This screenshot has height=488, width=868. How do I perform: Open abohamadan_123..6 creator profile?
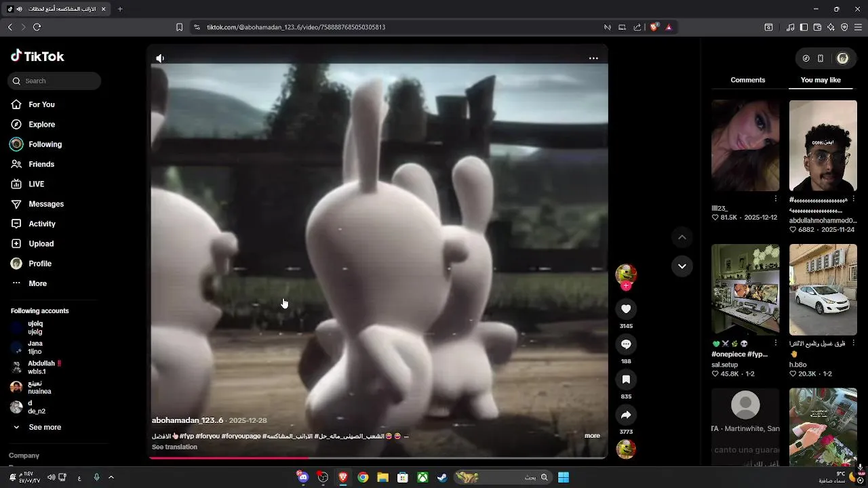pyautogui.click(x=187, y=420)
